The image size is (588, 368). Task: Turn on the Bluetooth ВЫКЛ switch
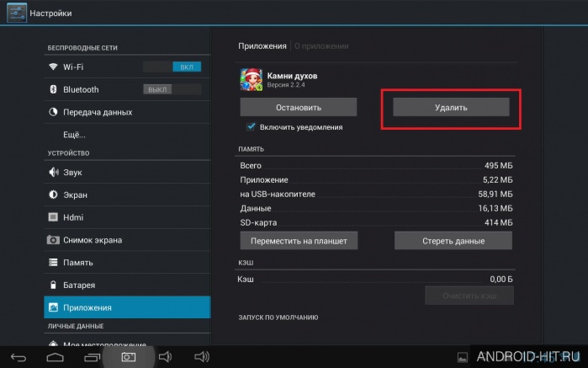(172, 89)
